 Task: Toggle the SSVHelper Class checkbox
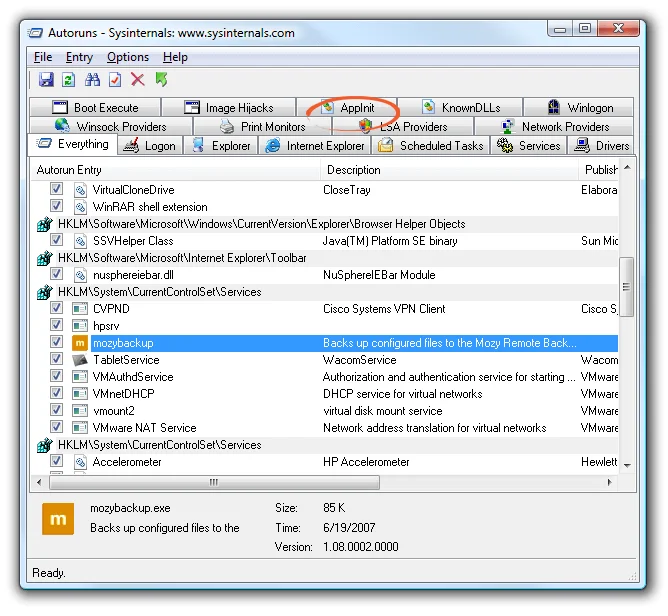(56, 239)
